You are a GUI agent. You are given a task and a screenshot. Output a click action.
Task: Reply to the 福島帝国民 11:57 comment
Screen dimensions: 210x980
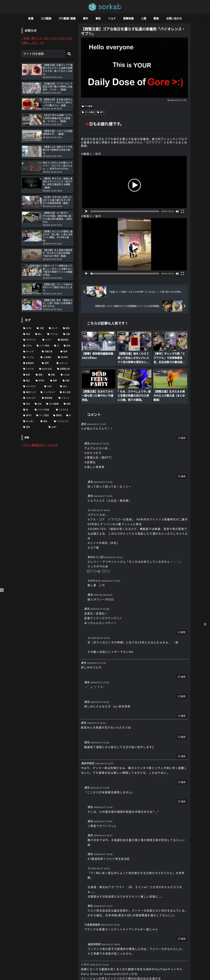pyautogui.click(x=182, y=782)
